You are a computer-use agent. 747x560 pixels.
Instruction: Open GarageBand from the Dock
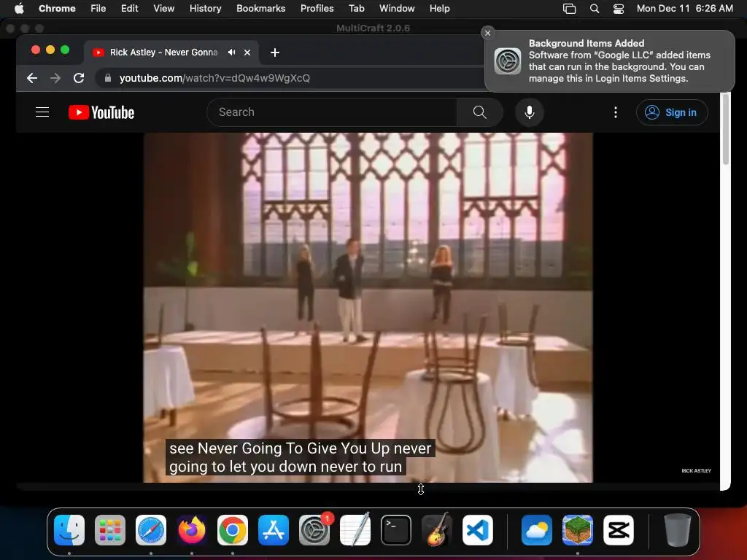(437, 530)
